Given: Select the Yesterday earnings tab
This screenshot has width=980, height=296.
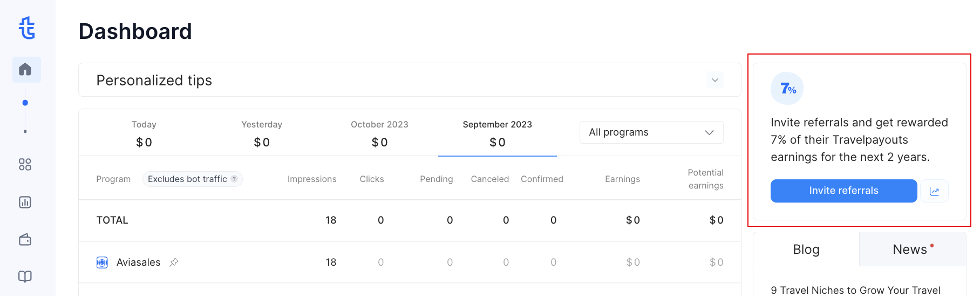Looking at the screenshot, I should point(262,133).
